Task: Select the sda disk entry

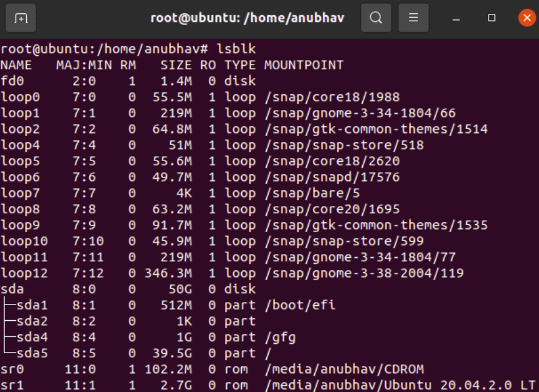Action: click(x=122, y=289)
